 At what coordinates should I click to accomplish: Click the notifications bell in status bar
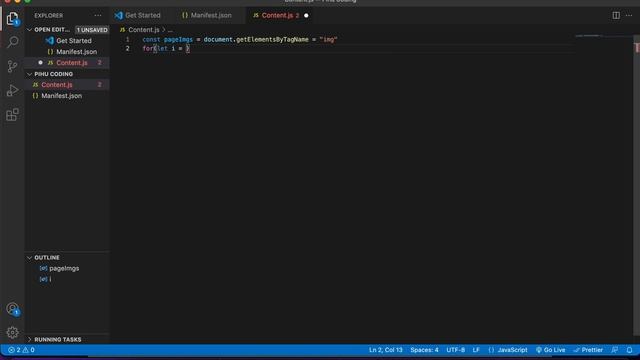point(629,350)
